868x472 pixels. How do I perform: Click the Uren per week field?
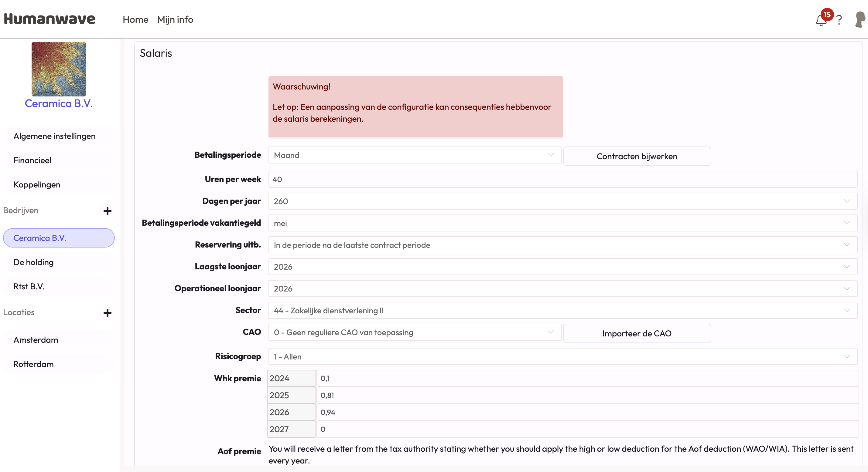(562, 180)
